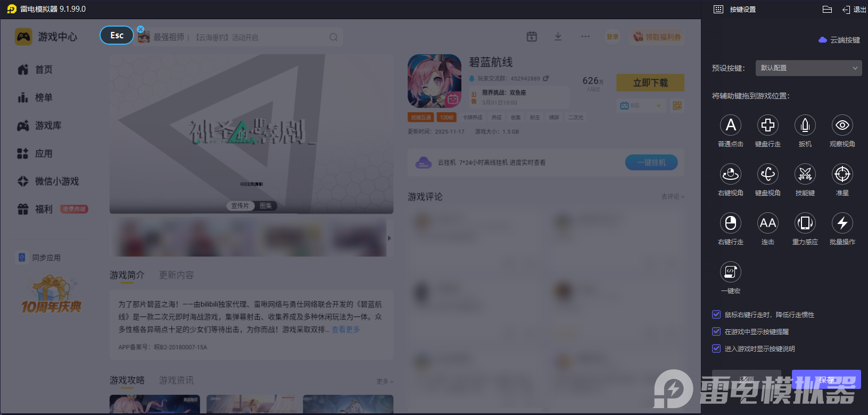Click the 双端互通 game tag
This screenshot has width=868, height=415.
pyautogui.click(x=420, y=118)
